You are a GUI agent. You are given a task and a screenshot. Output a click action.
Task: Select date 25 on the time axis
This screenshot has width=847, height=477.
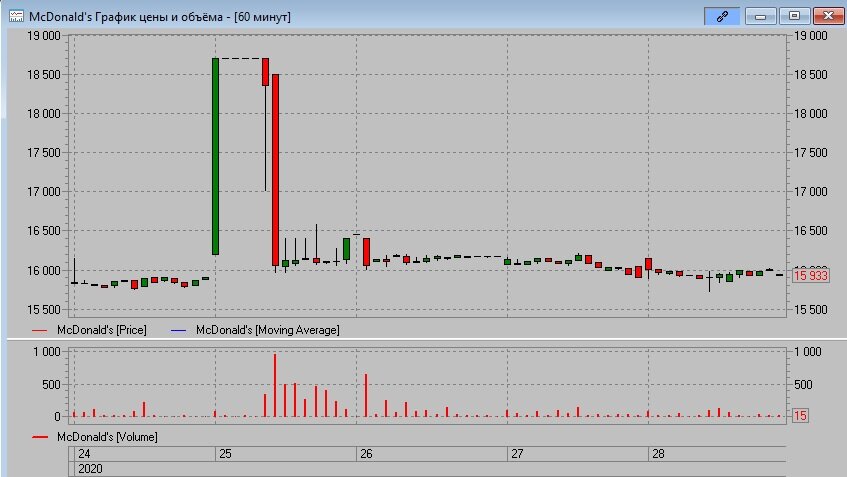tap(225, 454)
